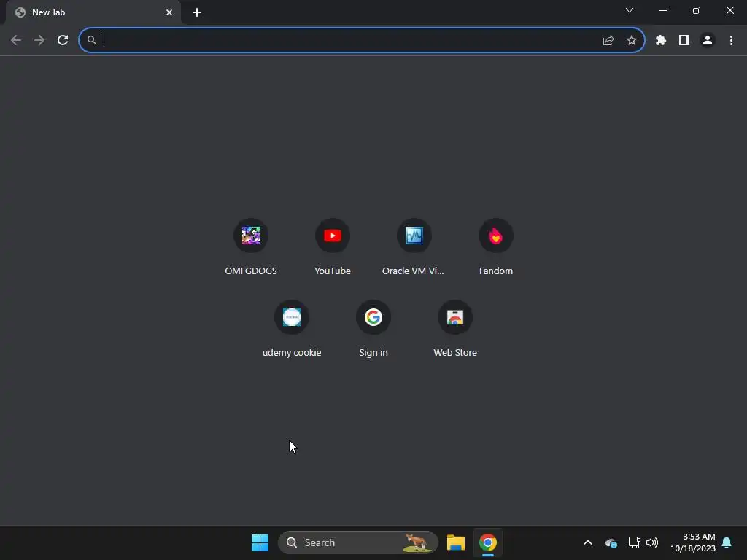Restore down the Chrome window
This screenshot has height=560, width=747.
pyautogui.click(x=697, y=10)
